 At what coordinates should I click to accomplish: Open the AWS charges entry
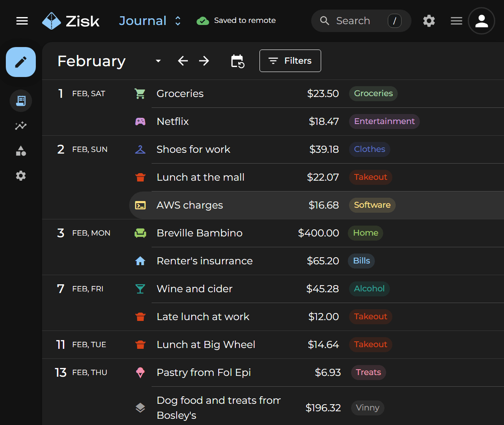pos(317,205)
